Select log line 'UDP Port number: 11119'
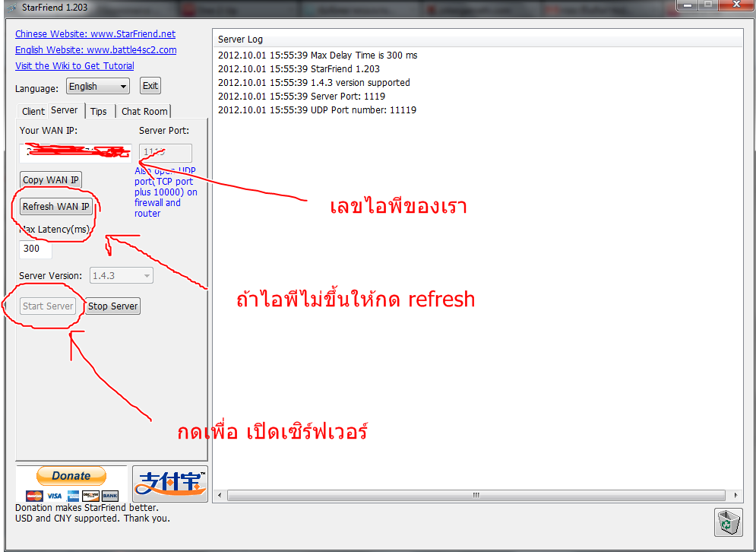Image resolution: width=756 pixels, height=552 pixels. pyautogui.click(x=318, y=109)
